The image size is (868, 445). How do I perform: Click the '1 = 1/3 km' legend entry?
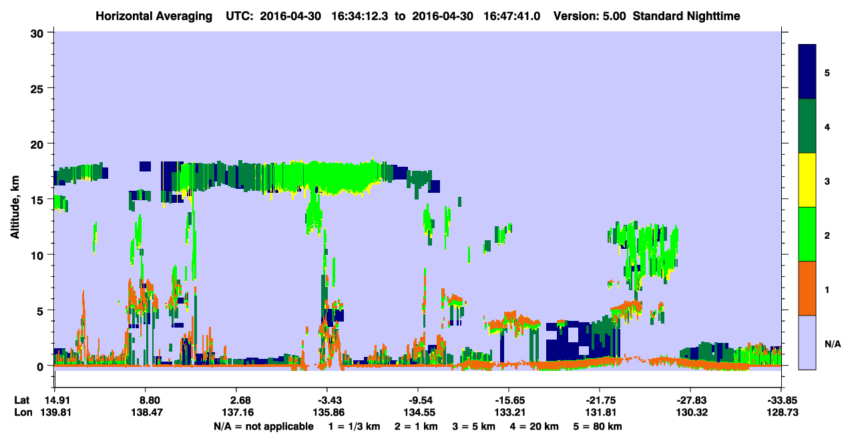[353, 426]
